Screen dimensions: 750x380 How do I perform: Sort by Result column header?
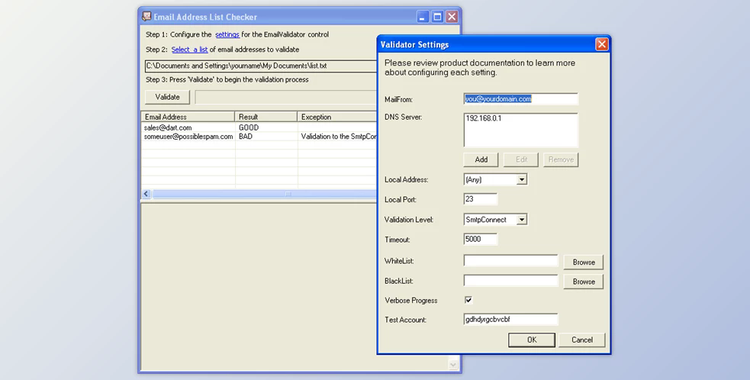[x=266, y=117]
